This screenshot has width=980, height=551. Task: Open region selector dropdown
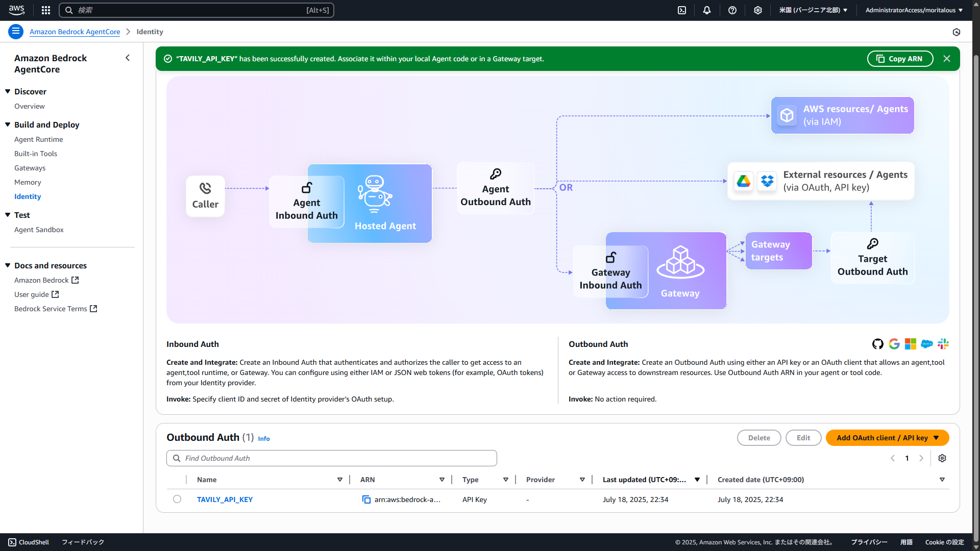pos(813,10)
